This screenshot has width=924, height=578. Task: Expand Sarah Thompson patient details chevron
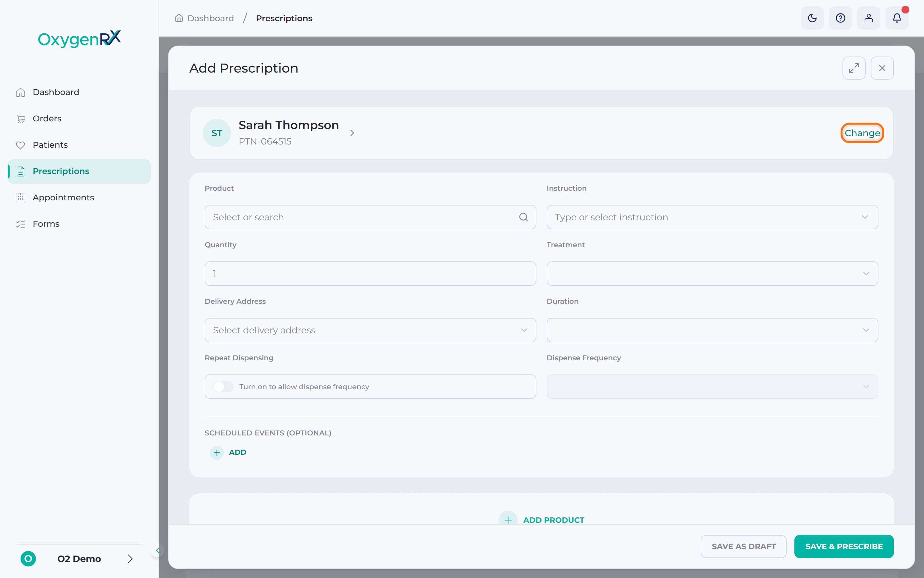352,133
